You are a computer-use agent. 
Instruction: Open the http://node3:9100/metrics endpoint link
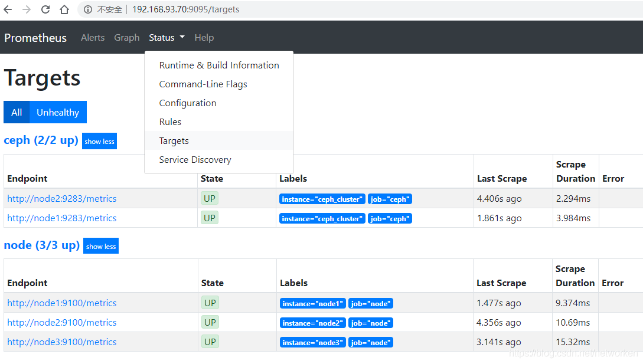[62, 342]
